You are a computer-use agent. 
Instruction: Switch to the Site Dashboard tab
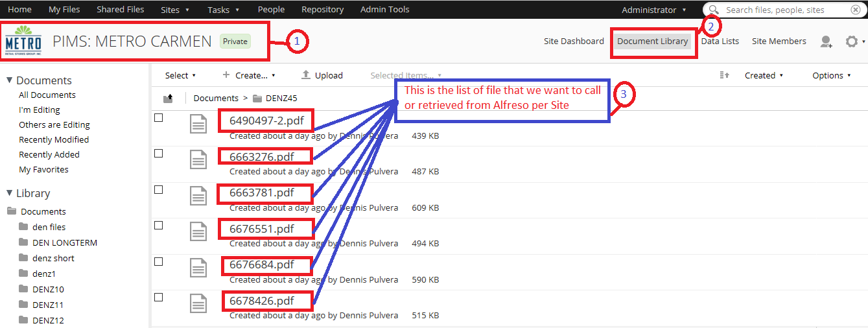click(574, 41)
